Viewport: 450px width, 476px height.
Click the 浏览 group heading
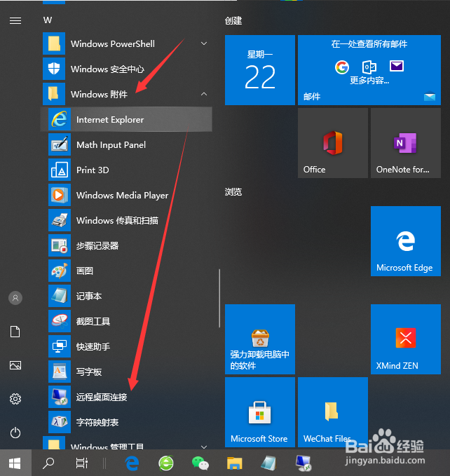[233, 192]
